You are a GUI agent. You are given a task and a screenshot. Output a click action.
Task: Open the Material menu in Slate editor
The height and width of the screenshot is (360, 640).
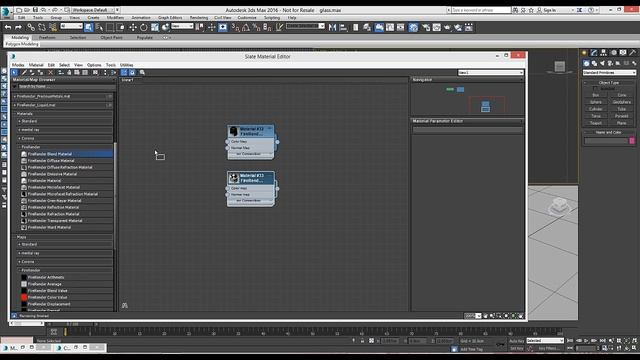[x=36, y=65]
